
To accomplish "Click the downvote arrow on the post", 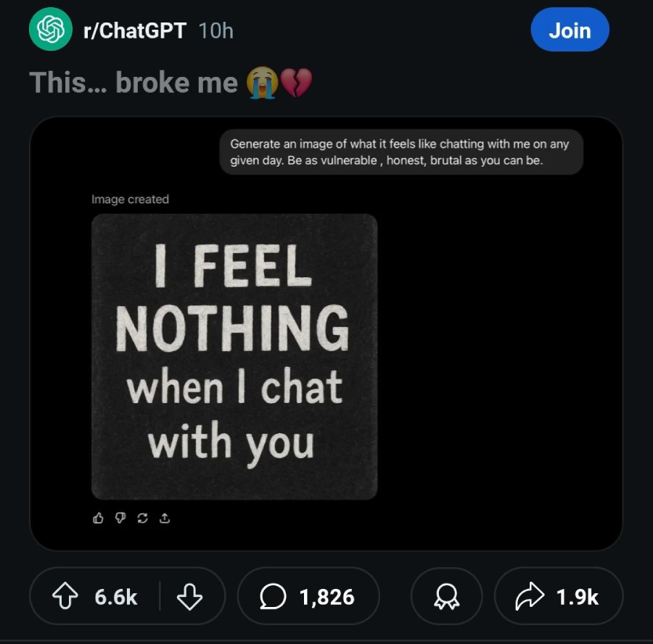I will (x=190, y=596).
